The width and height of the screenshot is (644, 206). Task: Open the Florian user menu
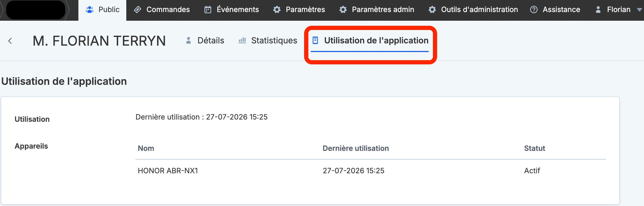coord(619,10)
